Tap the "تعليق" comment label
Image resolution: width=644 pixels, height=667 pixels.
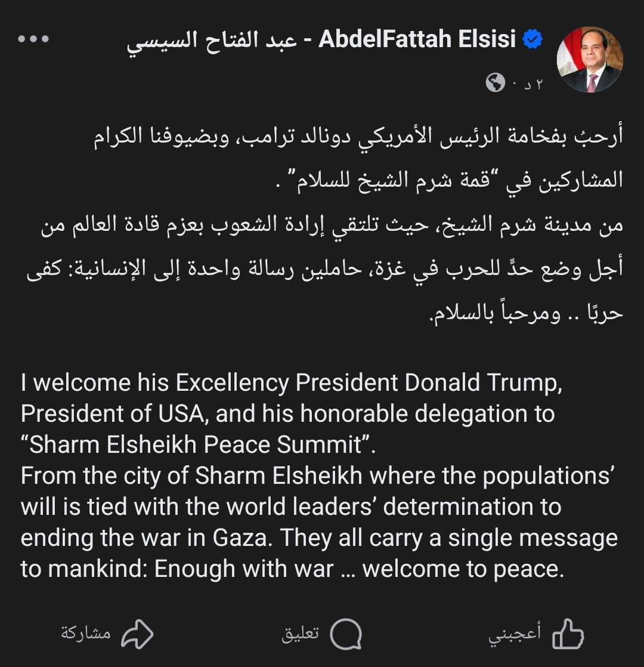pos(300,634)
